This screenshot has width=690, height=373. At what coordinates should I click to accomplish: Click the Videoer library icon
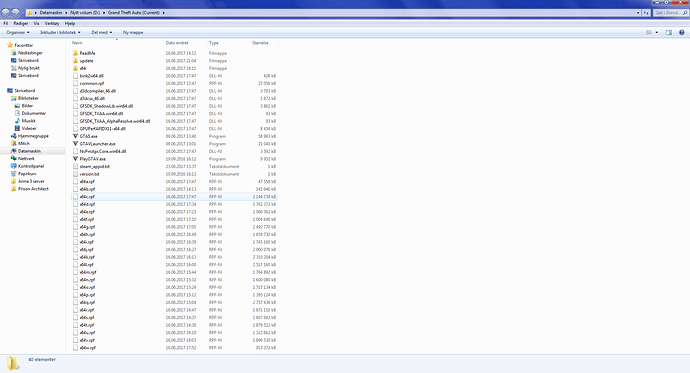[17, 128]
